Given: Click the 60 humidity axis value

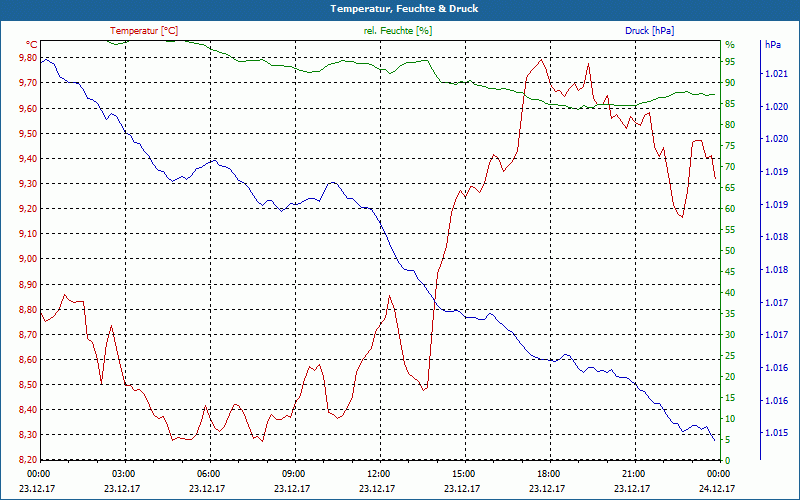Looking at the screenshot, I should click(x=730, y=209).
